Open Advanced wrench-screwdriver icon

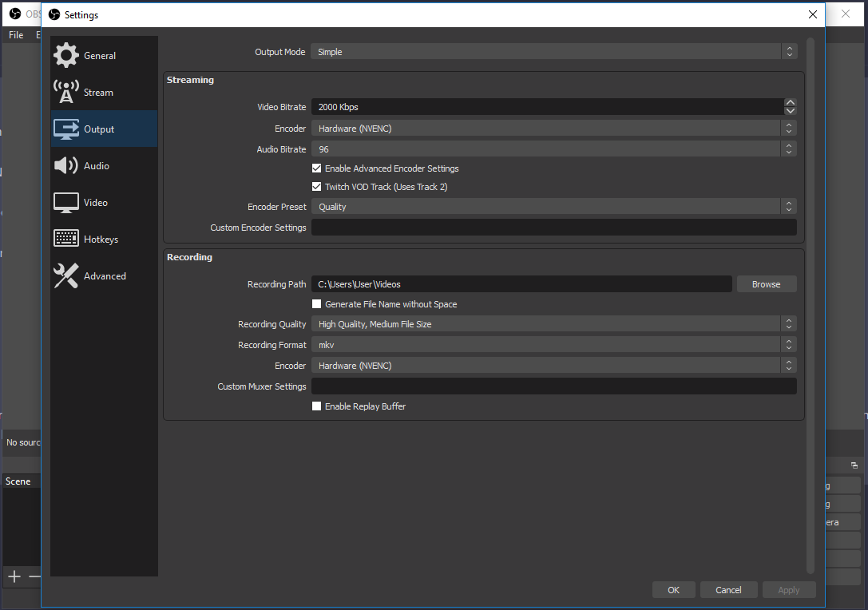(x=65, y=275)
